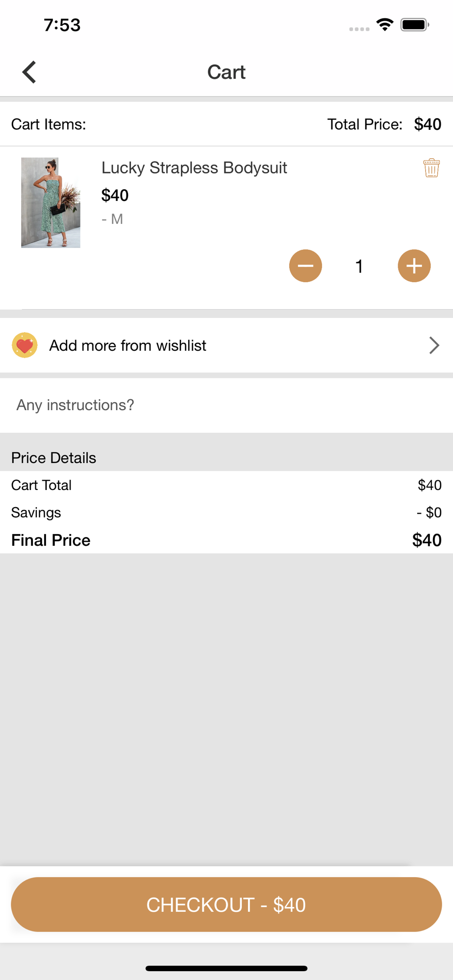The width and height of the screenshot is (453, 980).
Task: Tap the Savings row
Action: click(x=226, y=513)
